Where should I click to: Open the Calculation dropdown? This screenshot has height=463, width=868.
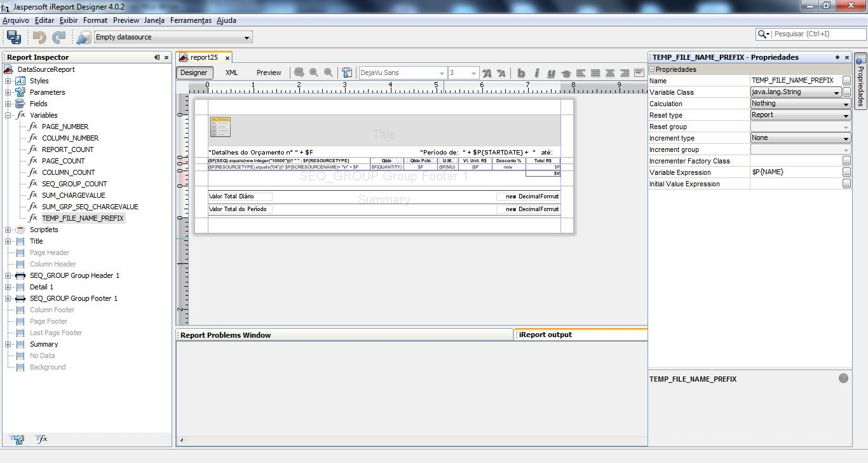coord(846,104)
